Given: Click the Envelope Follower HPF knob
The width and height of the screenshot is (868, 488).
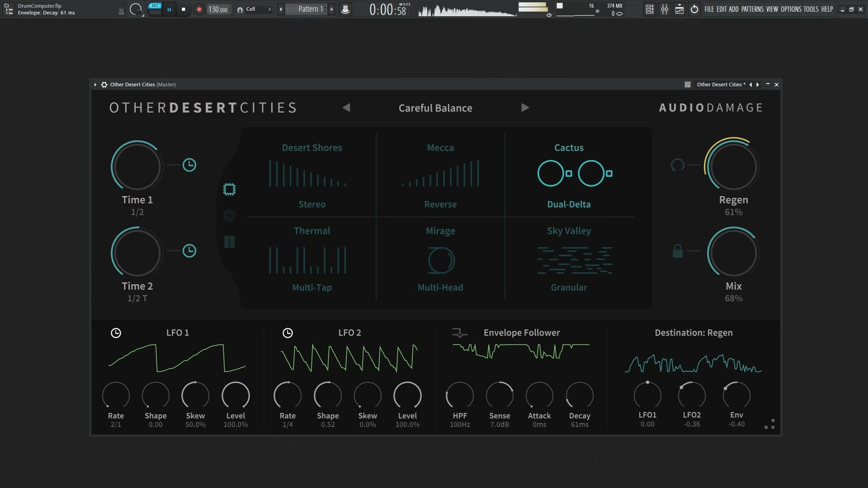Looking at the screenshot, I should click(460, 395).
